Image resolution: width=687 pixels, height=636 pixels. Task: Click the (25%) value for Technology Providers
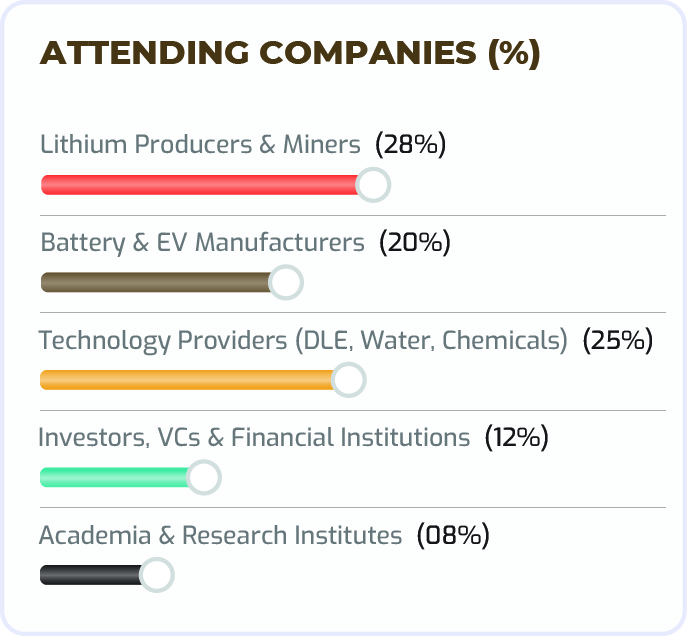click(x=618, y=340)
